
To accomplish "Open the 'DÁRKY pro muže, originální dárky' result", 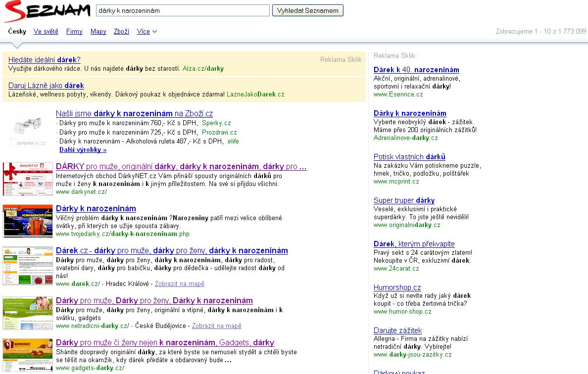I will 181,166.
